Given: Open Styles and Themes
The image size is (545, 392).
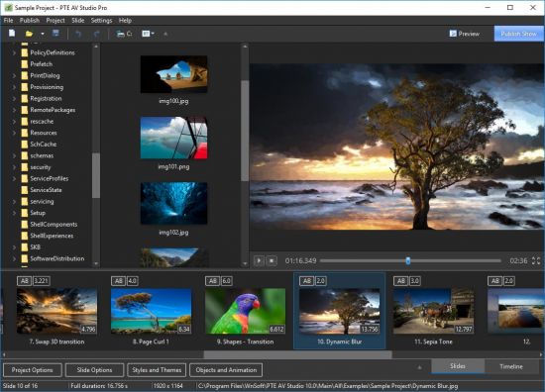Looking at the screenshot, I should [157, 370].
